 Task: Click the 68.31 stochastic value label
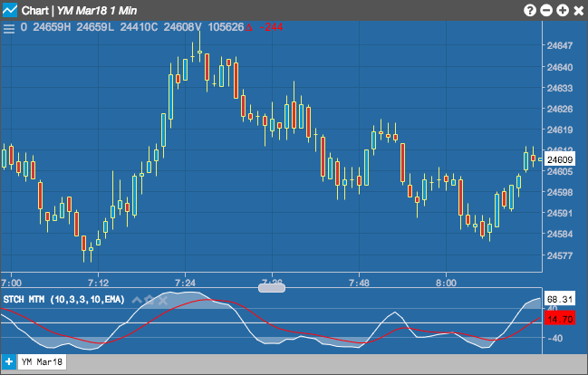[x=560, y=299]
